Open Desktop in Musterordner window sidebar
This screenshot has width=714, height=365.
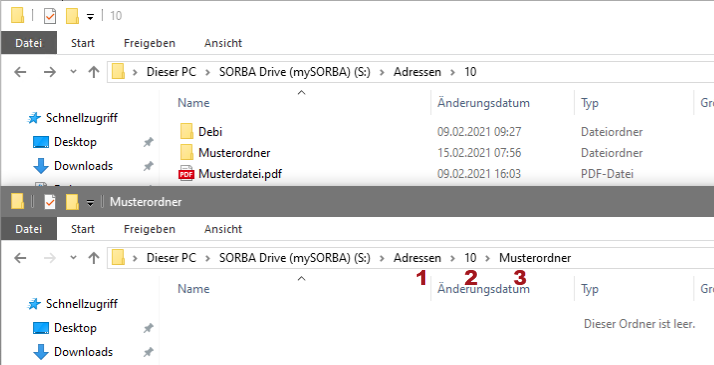tap(75, 328)
